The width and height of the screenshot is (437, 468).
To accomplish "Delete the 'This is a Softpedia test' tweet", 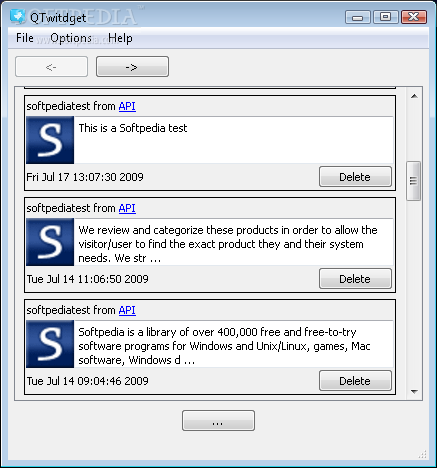I will pos(355,177).
